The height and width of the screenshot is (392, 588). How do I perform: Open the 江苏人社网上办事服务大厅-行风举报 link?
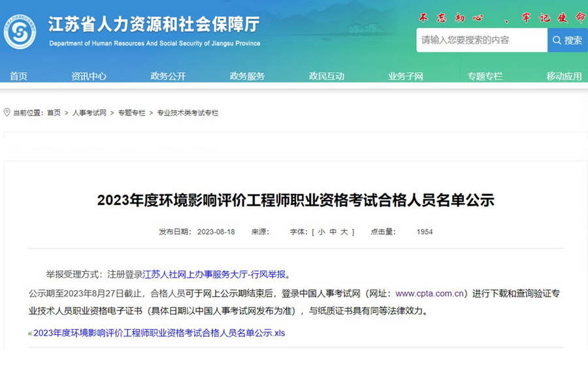[214, 274]
